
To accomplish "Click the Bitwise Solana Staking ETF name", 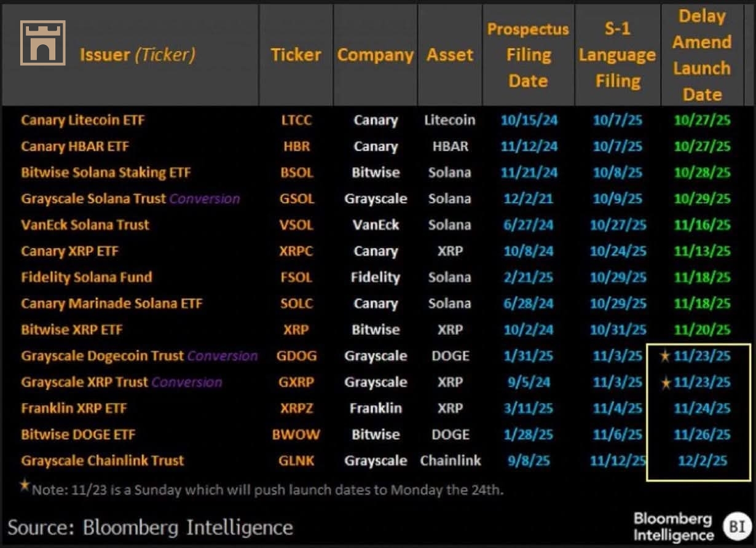I will pyautogui.click(x=106, y=173).
